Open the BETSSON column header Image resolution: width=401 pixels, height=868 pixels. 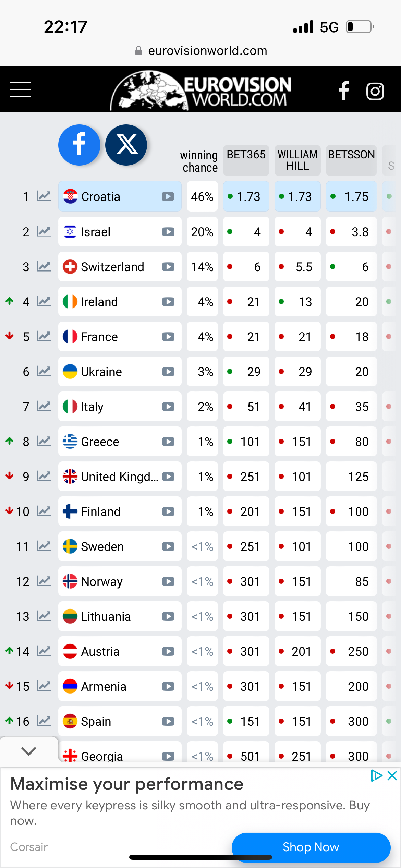click(351, 160)
